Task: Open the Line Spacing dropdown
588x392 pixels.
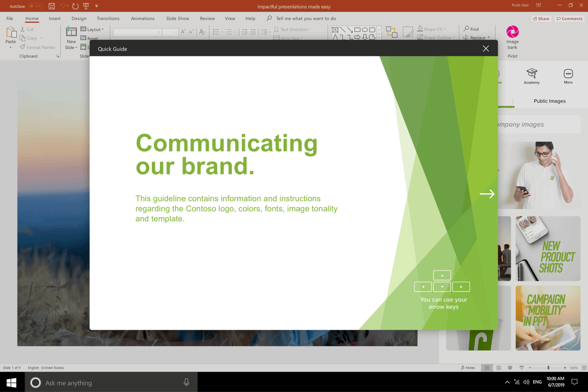Action: pos(265,32)
